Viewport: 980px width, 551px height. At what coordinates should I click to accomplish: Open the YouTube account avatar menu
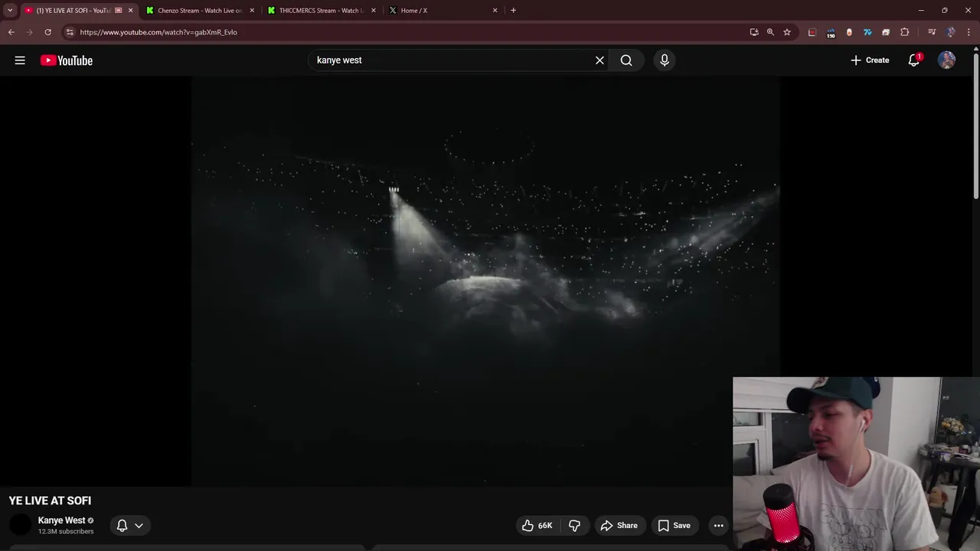click(x=947, y=60)
